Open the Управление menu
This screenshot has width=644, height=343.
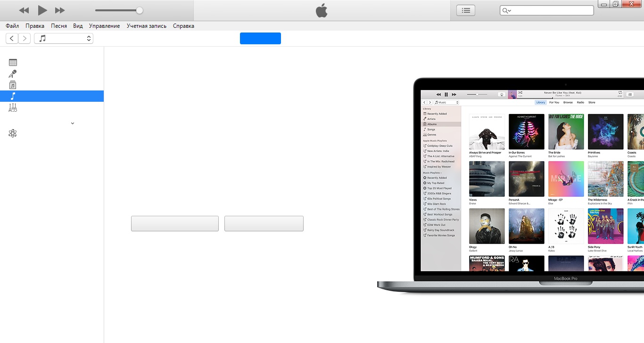(x=105, y=26)
